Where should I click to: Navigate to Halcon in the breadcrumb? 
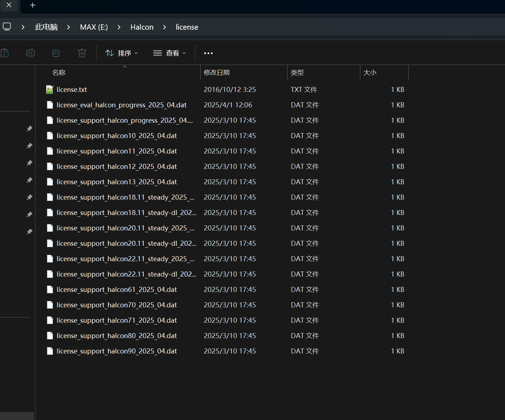coord(142,27)
